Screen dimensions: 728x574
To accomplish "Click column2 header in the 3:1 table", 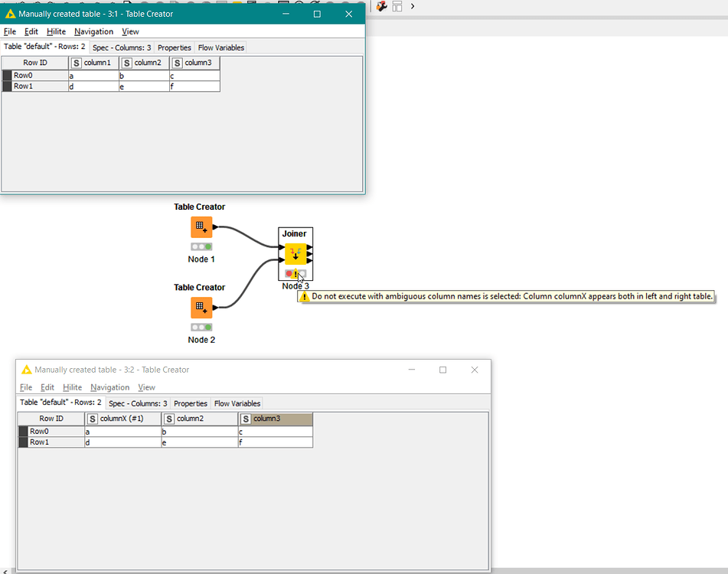I will pos(145,63).
